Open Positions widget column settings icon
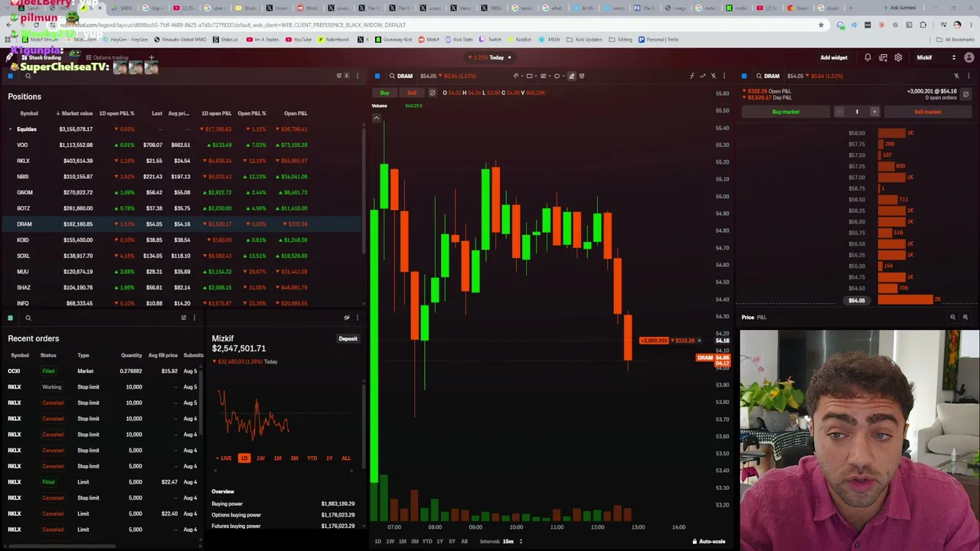The image size is (980, 551). coord(339,76)
